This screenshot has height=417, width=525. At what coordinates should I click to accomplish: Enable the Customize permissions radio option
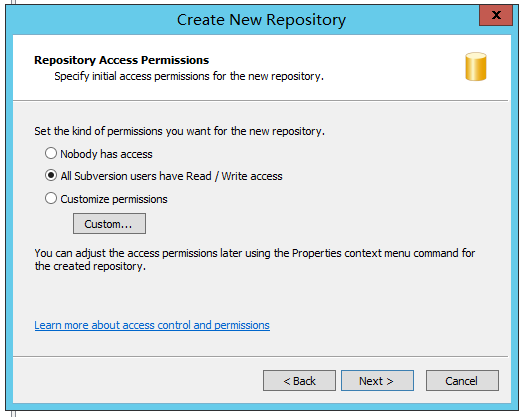51,198
